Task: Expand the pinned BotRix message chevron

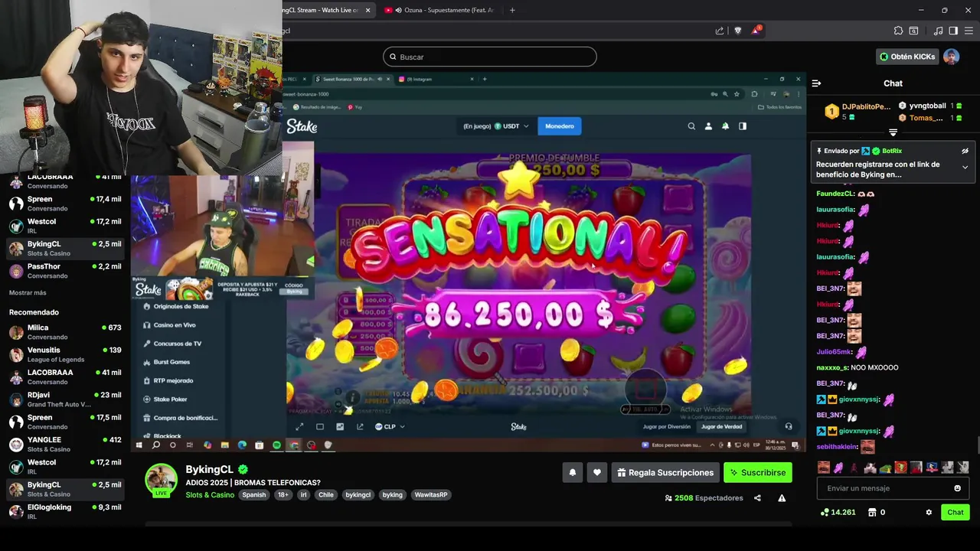Action: 965,168
